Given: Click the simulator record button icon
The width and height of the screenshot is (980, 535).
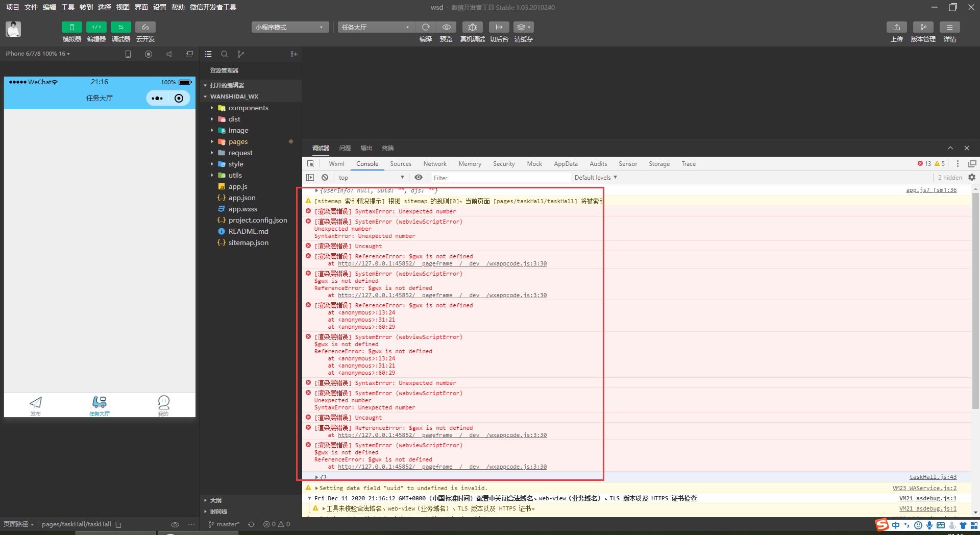Looking at the screenshot, I should (149, 54).
